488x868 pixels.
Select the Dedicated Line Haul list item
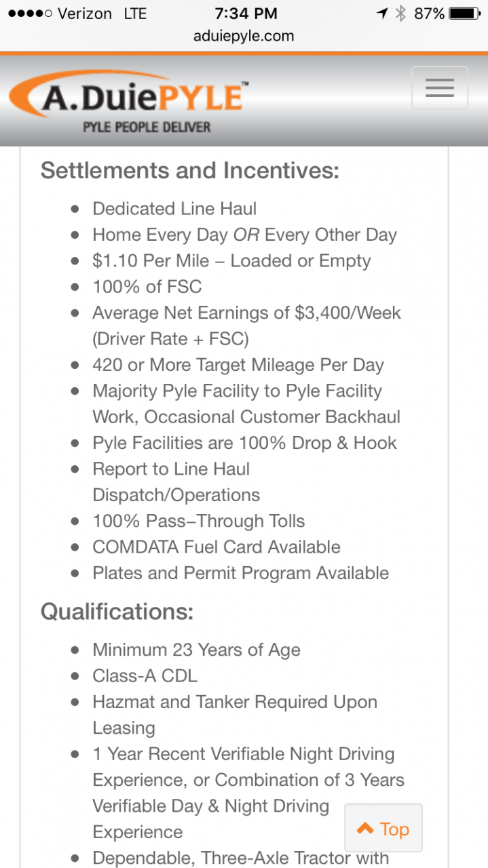tap(174, 209)
